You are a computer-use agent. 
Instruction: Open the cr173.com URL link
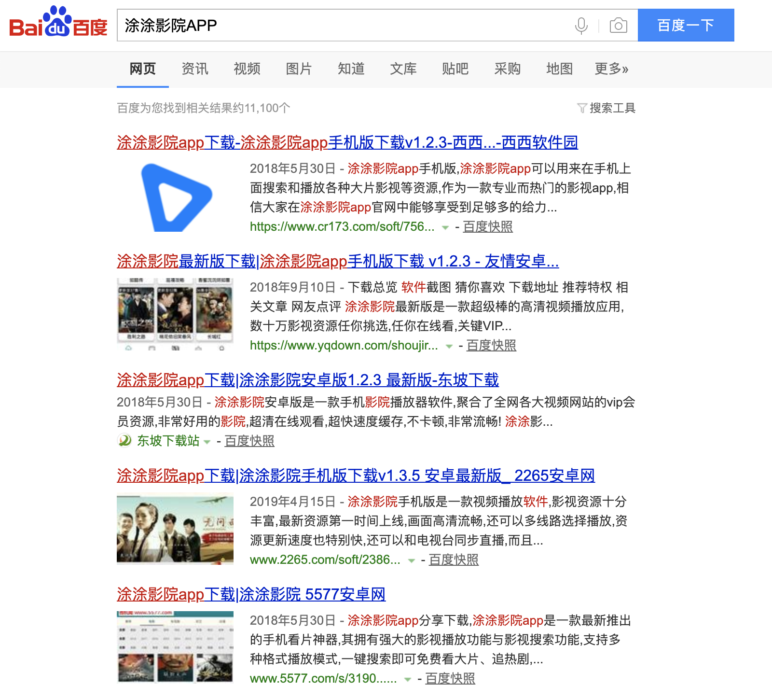coord(342,226)
